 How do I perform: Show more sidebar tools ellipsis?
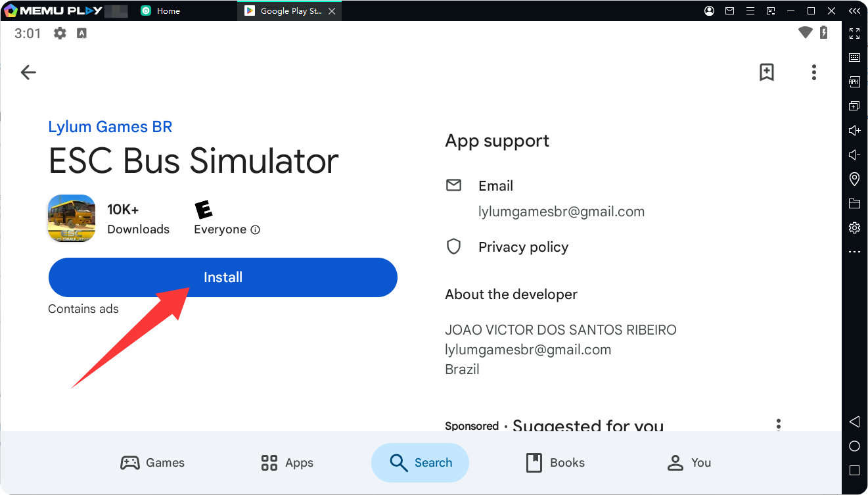(x=854, y=252)
